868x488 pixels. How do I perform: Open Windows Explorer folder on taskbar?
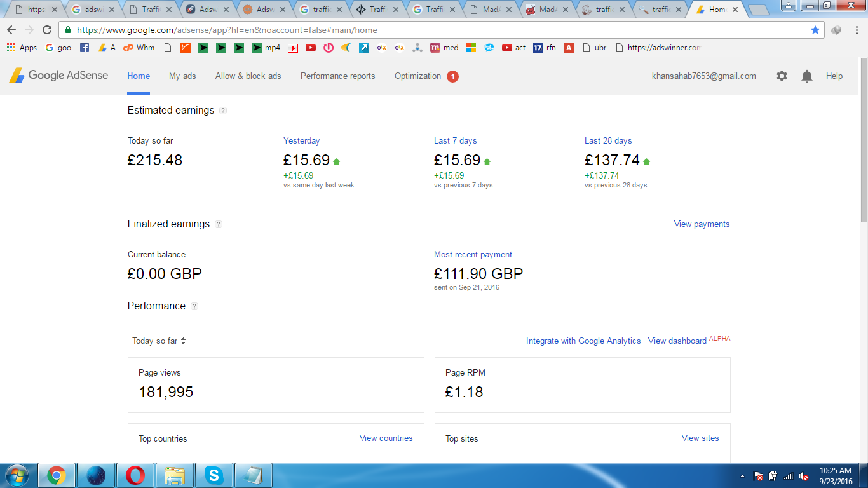click(175, 475)
